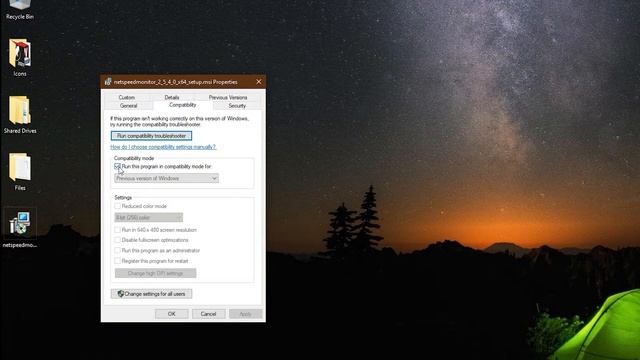Confirm the dialog with OK

coord(171,314)
